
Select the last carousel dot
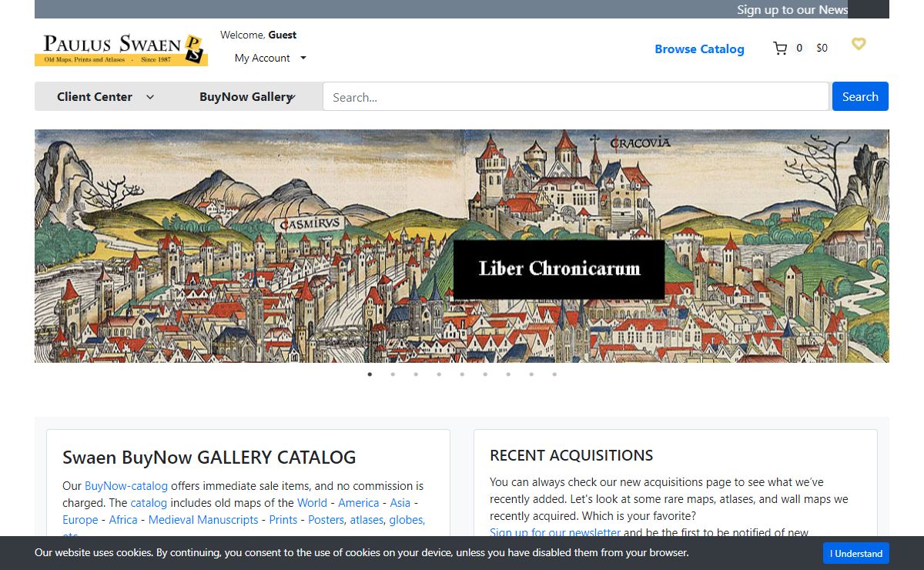pos(554,374)
